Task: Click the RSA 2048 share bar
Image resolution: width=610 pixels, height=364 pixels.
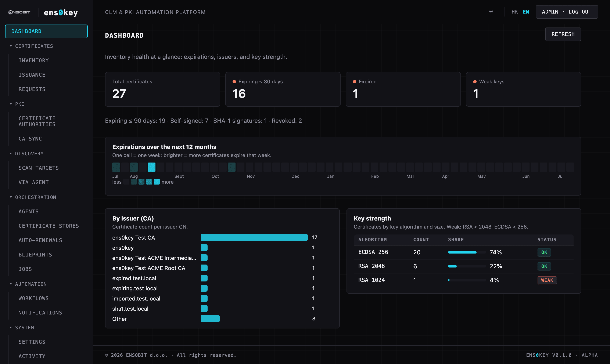Action: click(467, 266)
